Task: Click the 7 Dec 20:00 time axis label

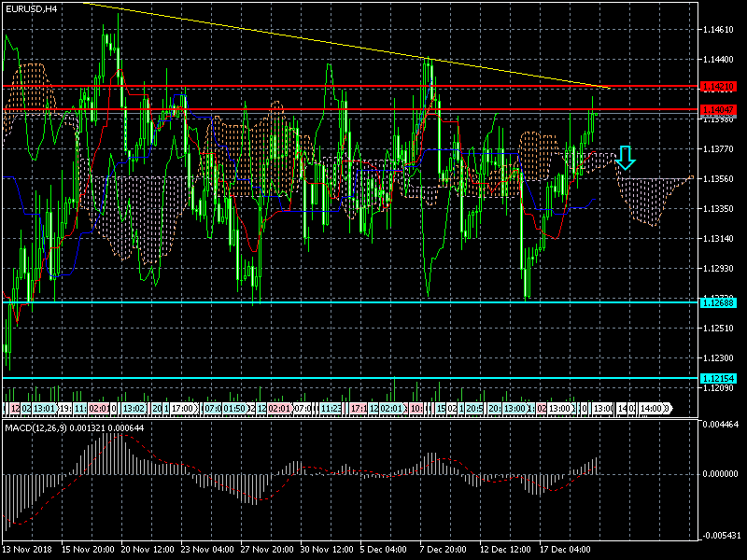Action: [444, 550]
